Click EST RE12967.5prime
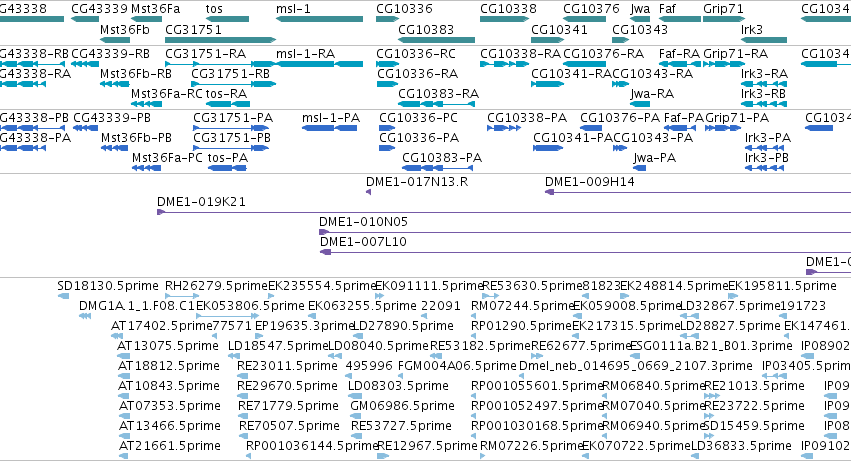 click(x=427, y=446)
